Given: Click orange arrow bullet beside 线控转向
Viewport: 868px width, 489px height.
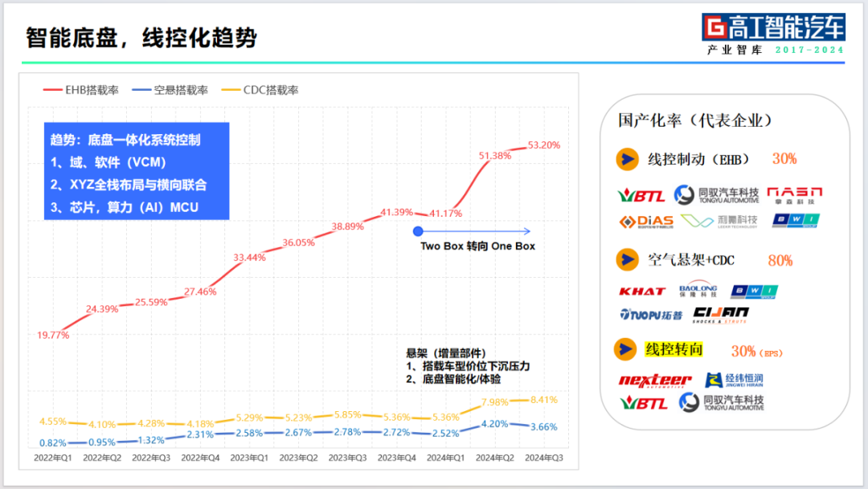Looking at the screenshot, I should (x=625, y=349).
